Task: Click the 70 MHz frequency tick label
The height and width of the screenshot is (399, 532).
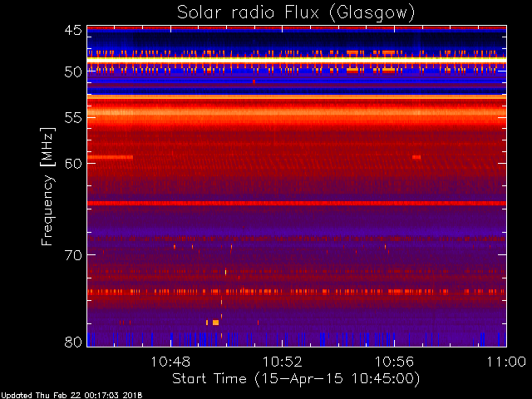Action: (73, 255)
